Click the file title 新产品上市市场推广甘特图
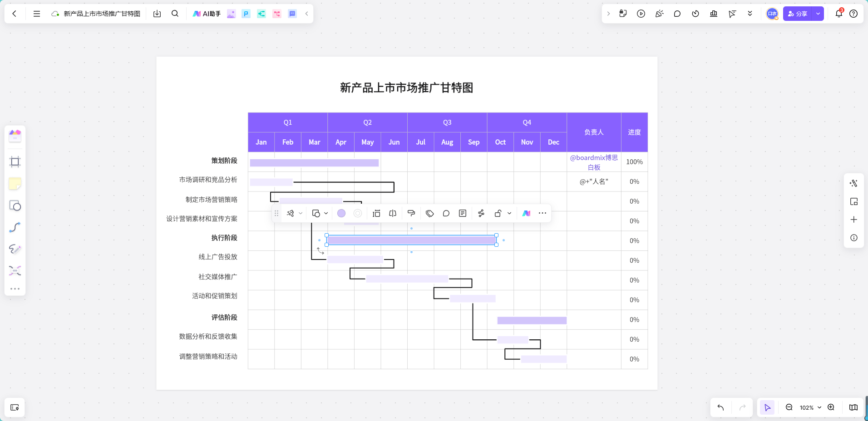Image resolution: width=868 pixels, height=421 pixels. tap(102, 14)
